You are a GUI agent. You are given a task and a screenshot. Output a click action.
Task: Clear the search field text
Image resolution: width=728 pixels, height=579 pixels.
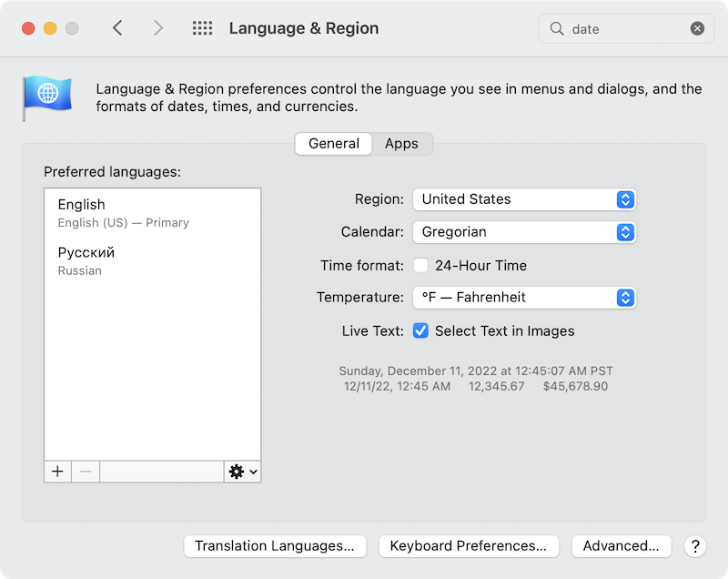(x=697, y=28)
